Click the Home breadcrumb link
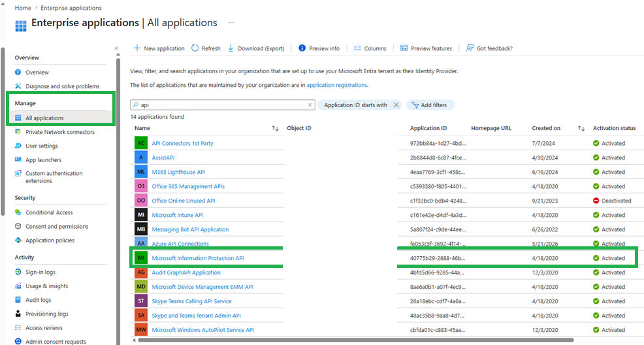 tap(23, 8)
